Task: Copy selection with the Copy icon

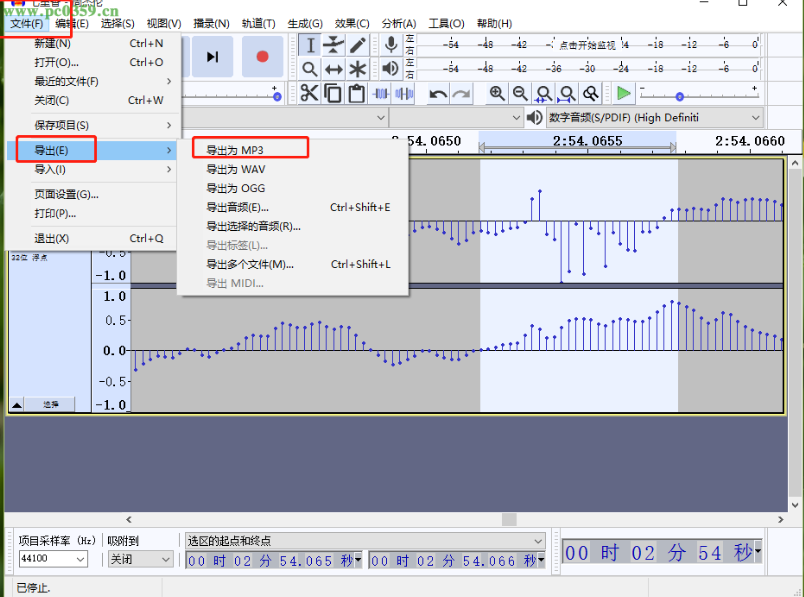Action: tap(333, 94)
